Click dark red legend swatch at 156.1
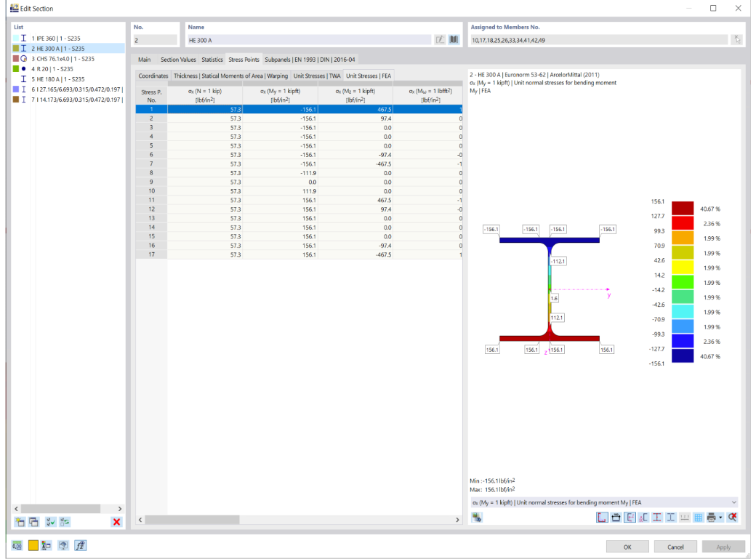This screenshot has width=756, height=559. tap(683, 209)
